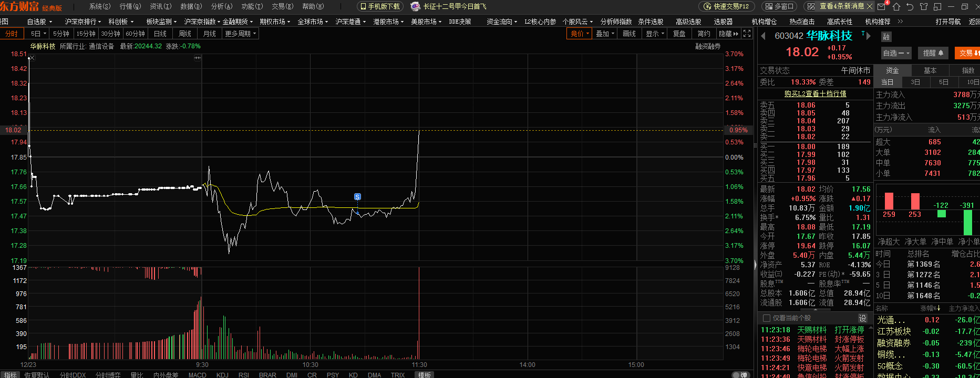Screen dimensions: 980x378
Task: Switch to the 15分钟 chart tab
Action: pyautogui.click(x=86, y=34)
